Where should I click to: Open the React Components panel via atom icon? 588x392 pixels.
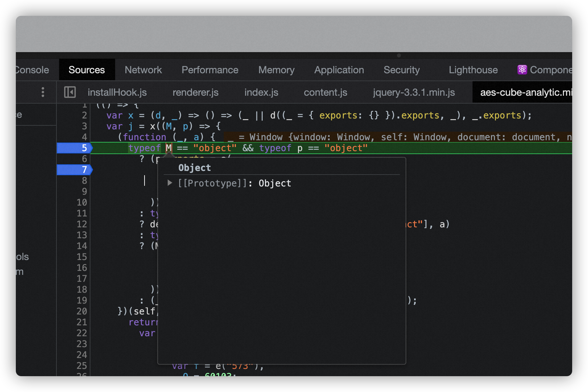click(522, 70)
